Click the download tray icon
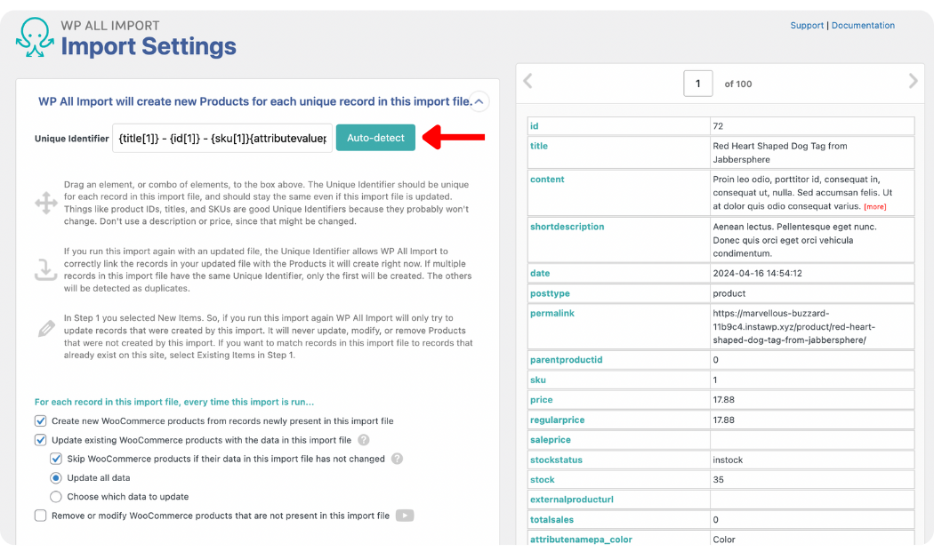This screenshot has height=560, width=934. (x=45, y=269)
